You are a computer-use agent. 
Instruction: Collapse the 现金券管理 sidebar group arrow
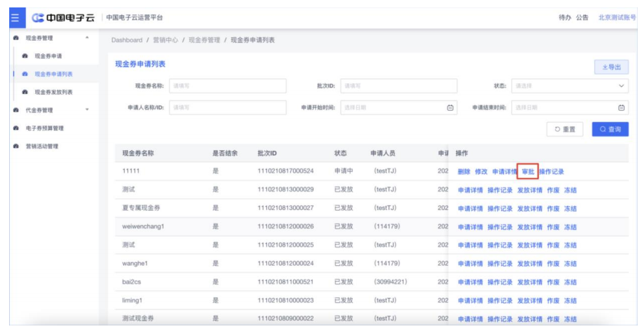click(87, 38)
